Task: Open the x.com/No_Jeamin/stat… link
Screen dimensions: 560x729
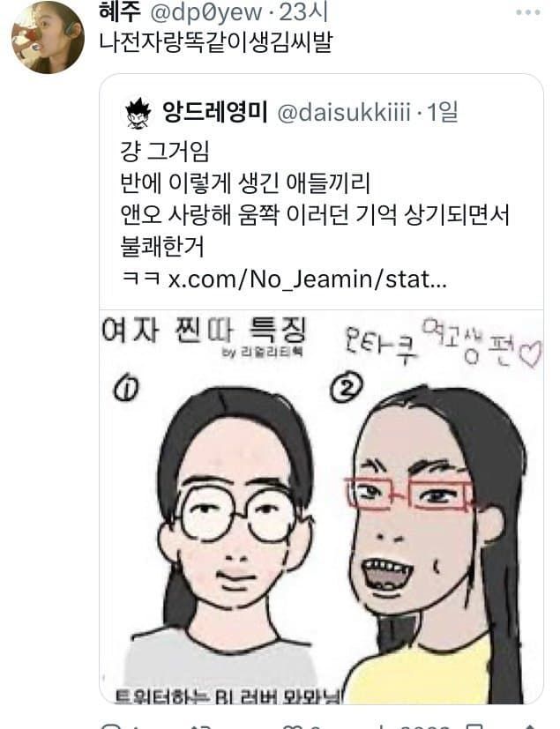Action: click(x=307, y=279)
